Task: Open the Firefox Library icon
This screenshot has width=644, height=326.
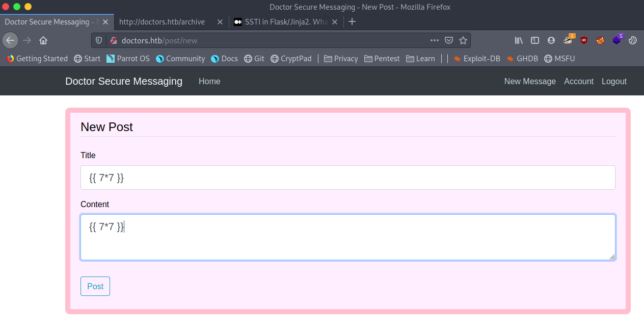Action: (519, 40)
